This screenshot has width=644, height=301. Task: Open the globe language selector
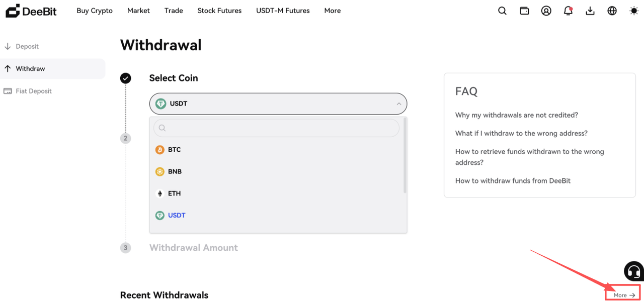612,11
